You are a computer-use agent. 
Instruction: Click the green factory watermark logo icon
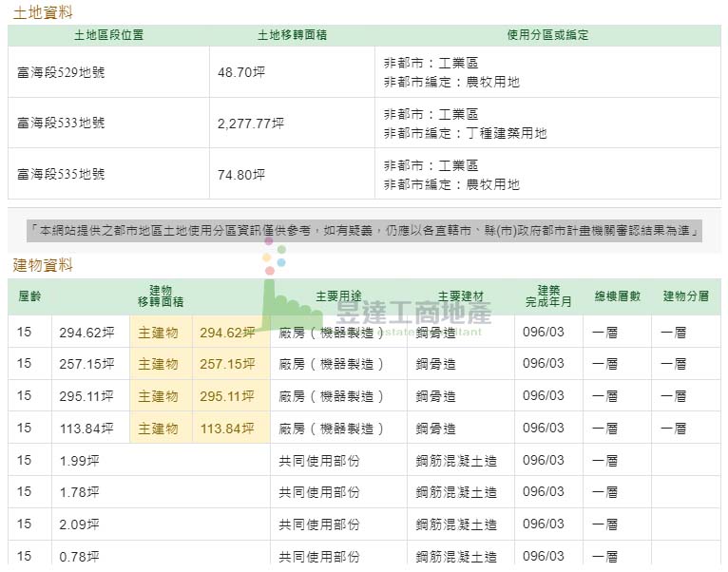point(287,306)
